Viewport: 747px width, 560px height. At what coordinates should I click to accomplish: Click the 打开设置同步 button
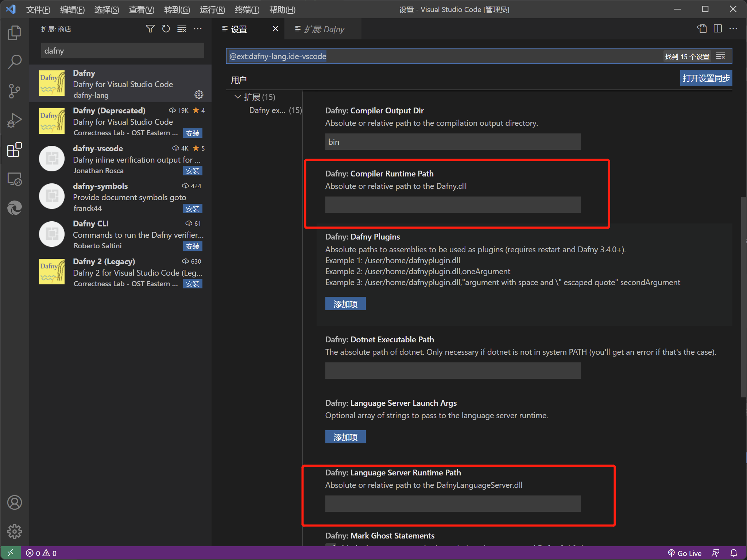pyautogui.click(x=706, y=78)
